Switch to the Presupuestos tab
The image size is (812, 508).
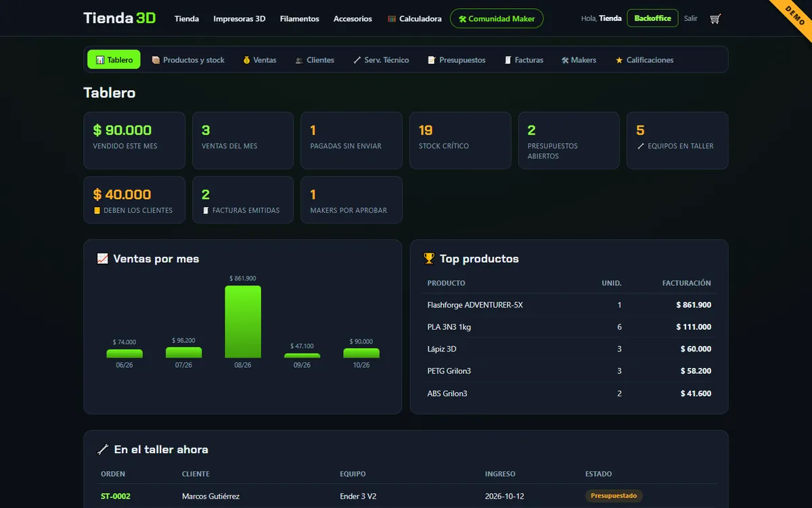point(457,60)
